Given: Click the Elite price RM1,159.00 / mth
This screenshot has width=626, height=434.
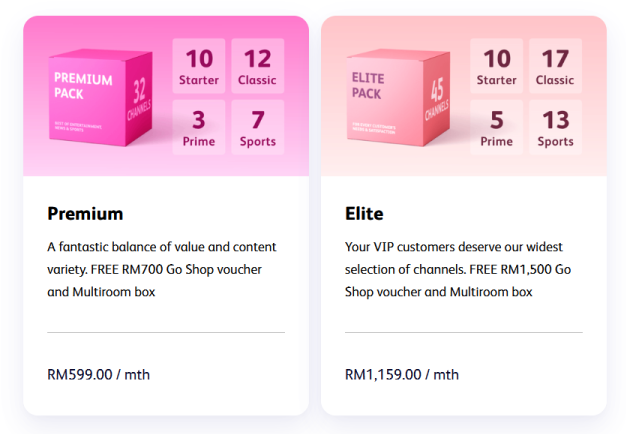Looking at the screenshot, I should tap(402, 374).
